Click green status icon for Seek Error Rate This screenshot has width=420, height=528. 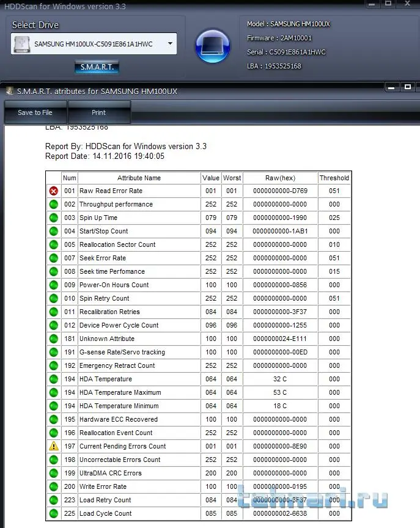[x=54, y=258]
